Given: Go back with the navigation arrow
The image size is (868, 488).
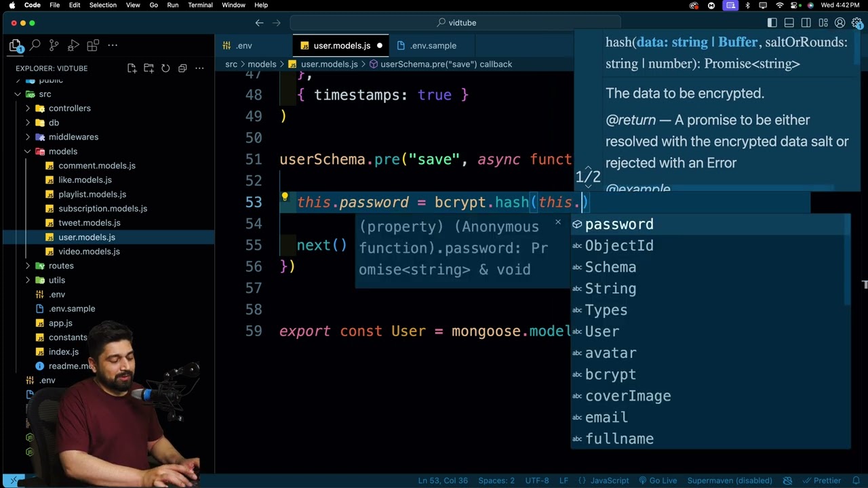Looking at the screenshot, I should click(x=259, y=23).
